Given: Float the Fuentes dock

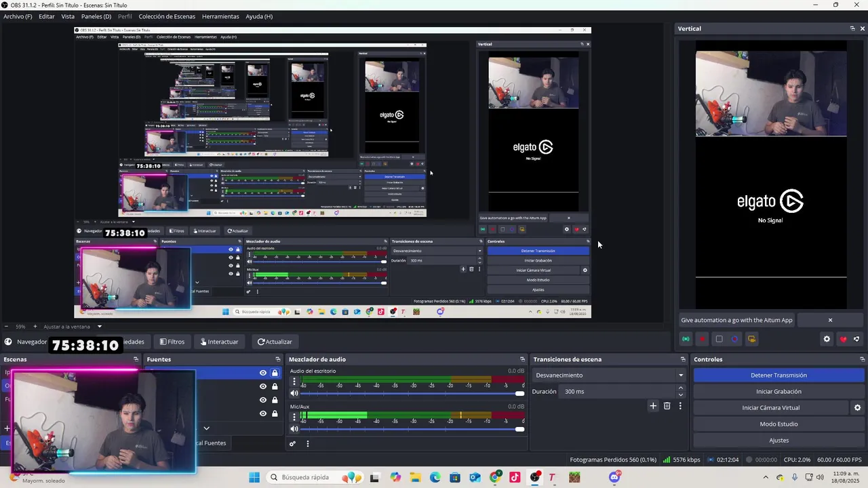Looking at the screenshot, I should coord(277,359).
